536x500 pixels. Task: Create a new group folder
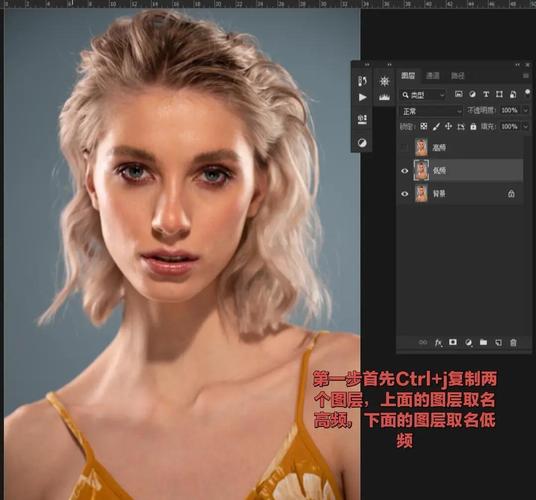[483, 342]
